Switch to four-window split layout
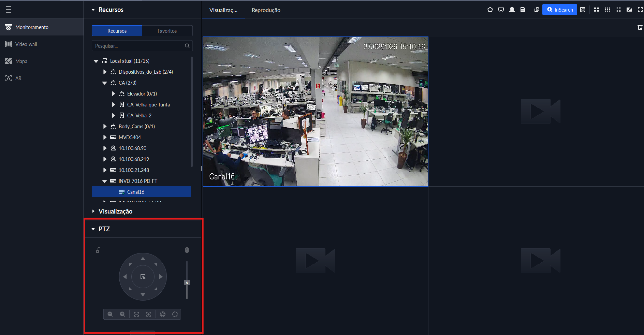644x335 pixels. (596, 10)
